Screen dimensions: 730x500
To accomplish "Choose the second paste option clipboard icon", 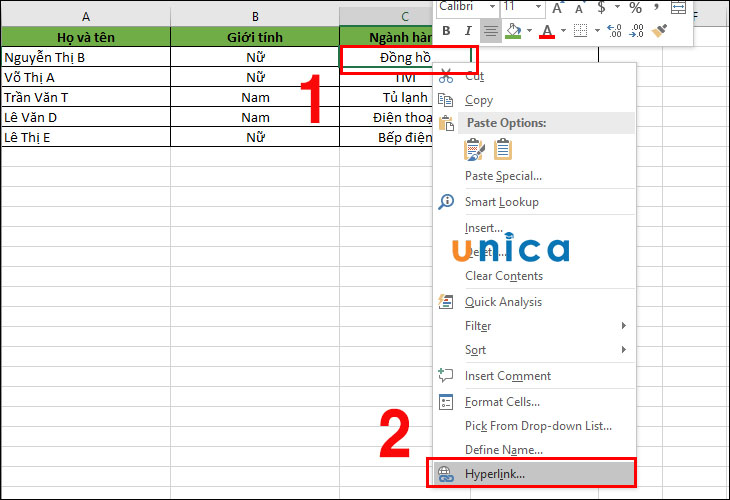I will (502, 149).
